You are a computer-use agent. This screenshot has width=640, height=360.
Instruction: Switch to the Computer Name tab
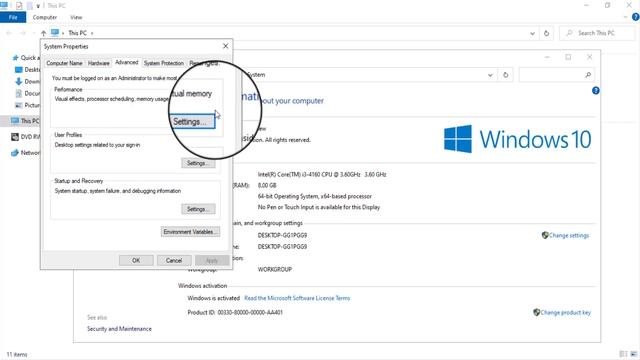pyautogui.click(x=64, y=63)
